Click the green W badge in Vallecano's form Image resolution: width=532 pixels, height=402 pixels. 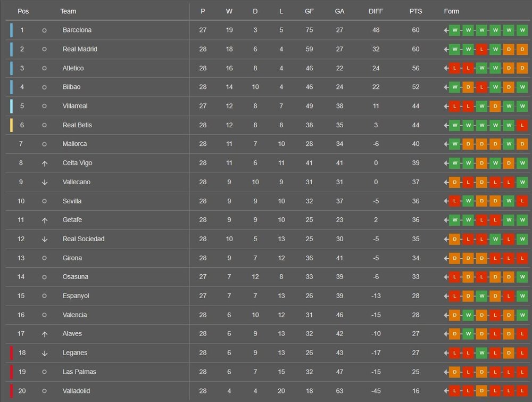coord(522,182)
